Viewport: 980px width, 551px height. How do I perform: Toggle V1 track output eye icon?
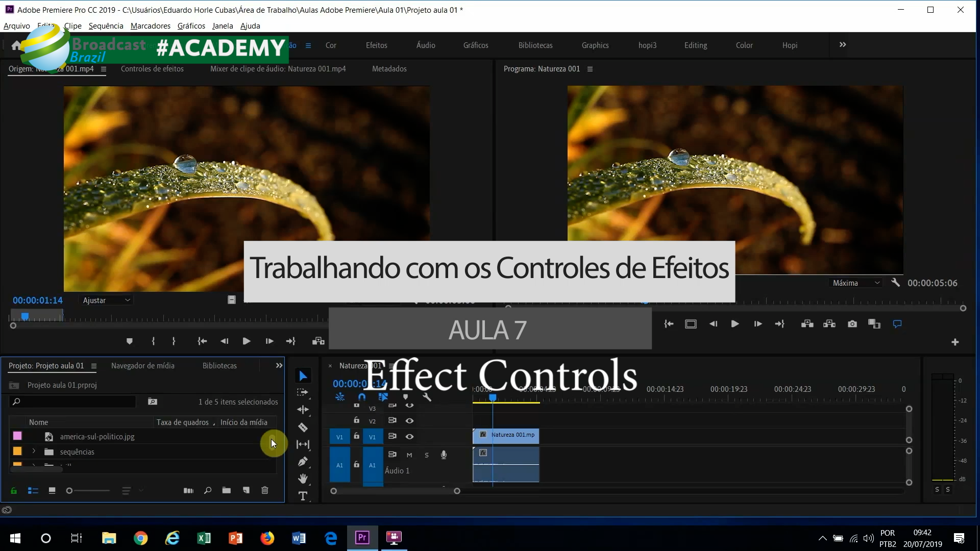point(409,437)
